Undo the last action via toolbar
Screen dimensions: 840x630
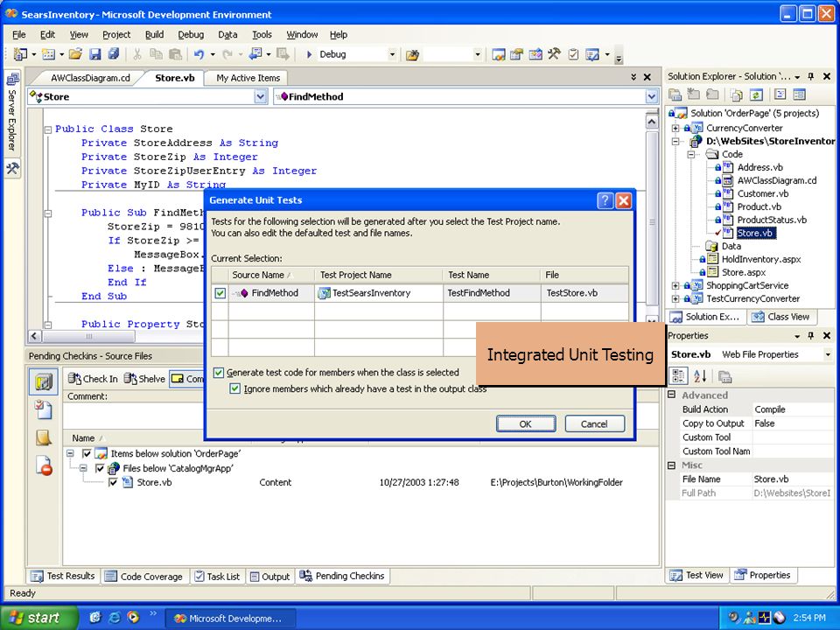[199, 54]
